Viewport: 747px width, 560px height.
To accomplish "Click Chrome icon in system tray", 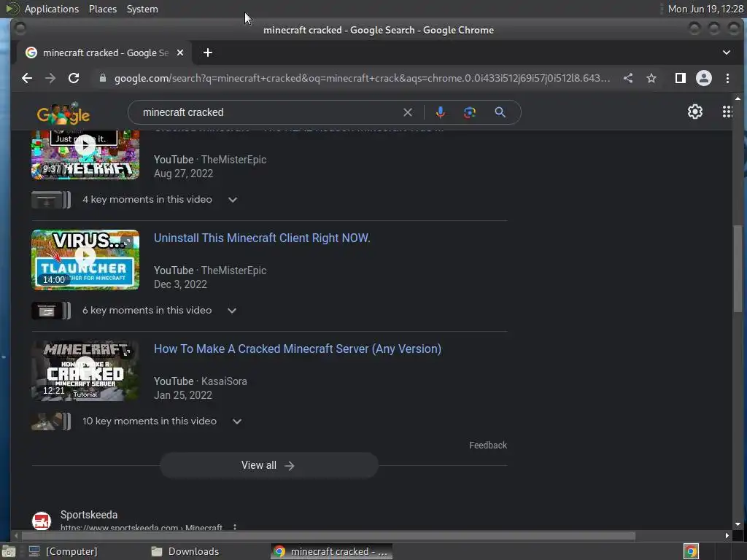I will (691, 551).
